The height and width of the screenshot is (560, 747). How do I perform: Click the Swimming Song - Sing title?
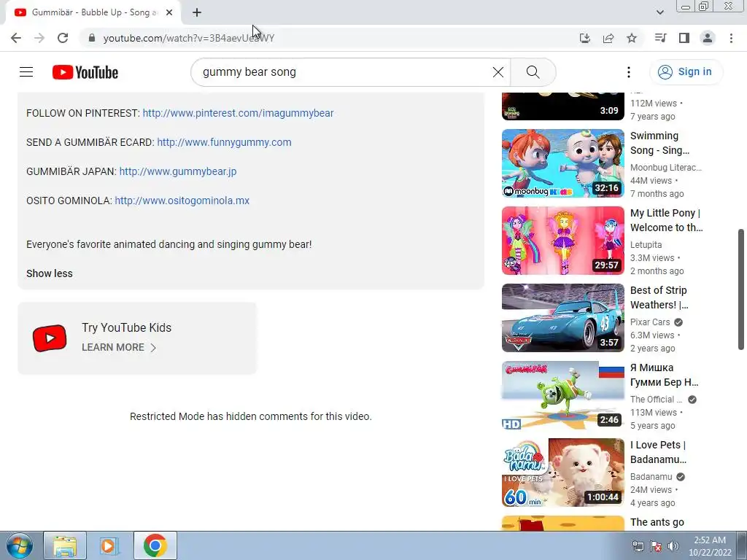click(x=659, y=143)
